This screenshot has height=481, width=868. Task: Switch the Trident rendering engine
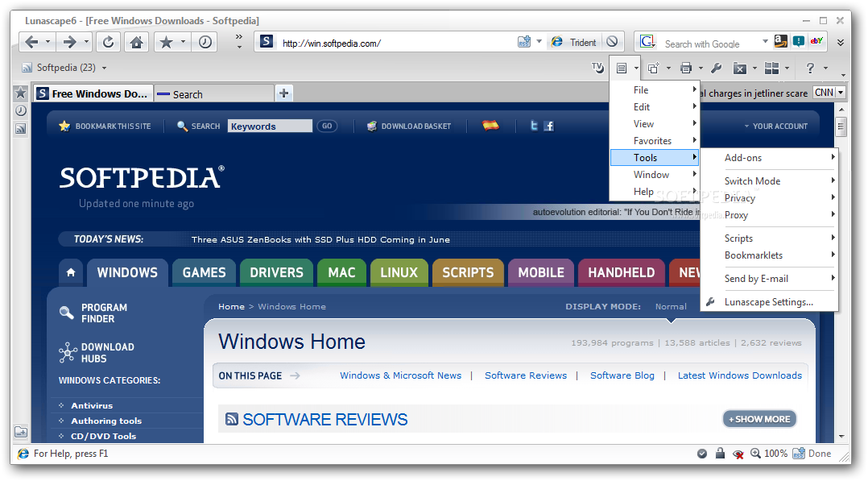coord(574,42)
